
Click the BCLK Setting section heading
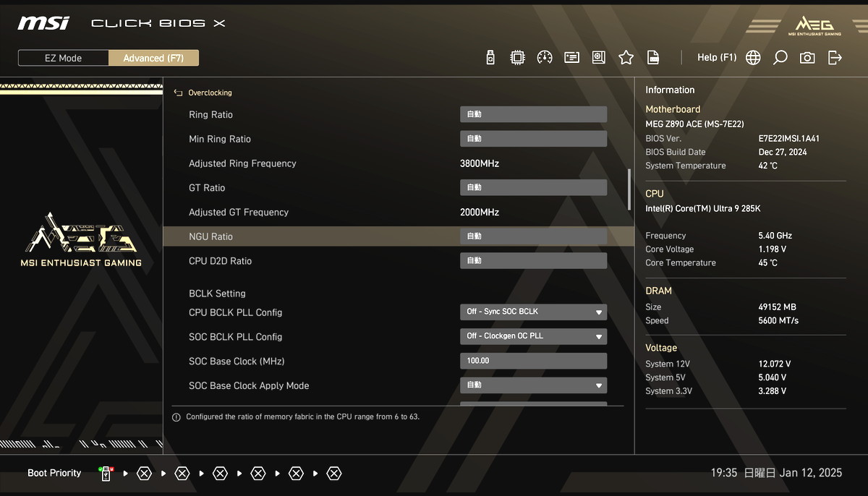click(217, 294)
